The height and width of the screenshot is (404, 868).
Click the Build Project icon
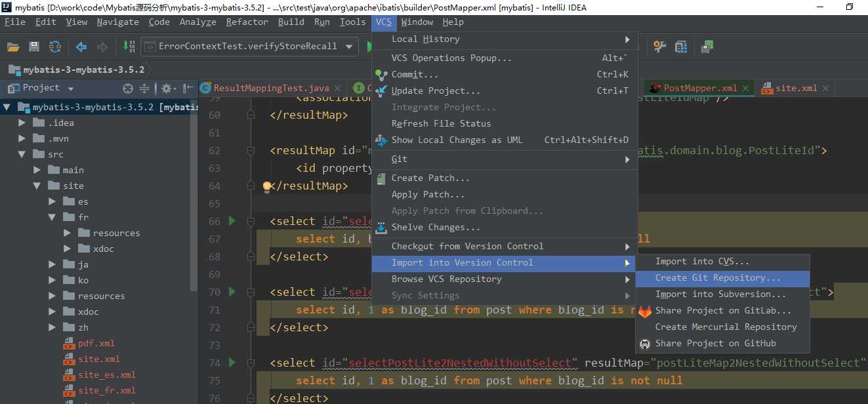[x=129, y=47]
